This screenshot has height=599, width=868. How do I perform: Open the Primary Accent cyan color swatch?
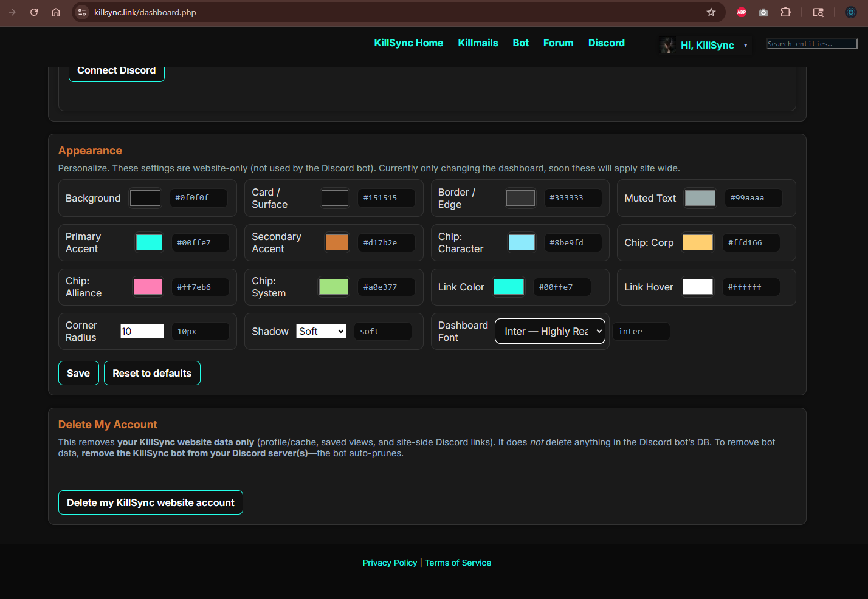[149, 242]
